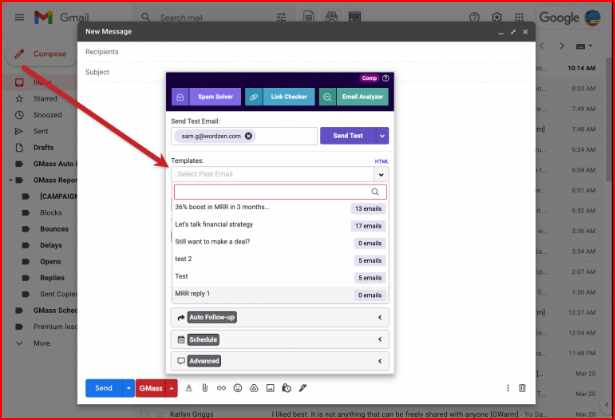The width and height of the screenshot is (615, 420).
Task: Select the 'MRR reply 1' template
Action: click(280, 295)
